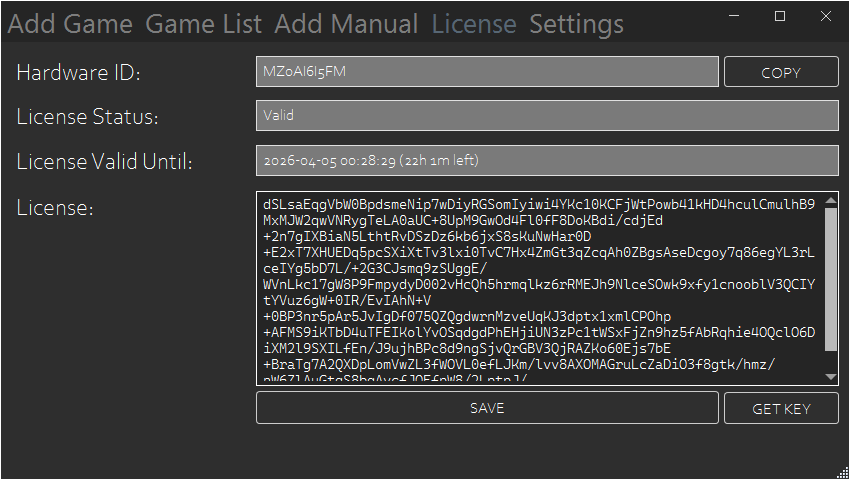The image size is (850, 480).
Task: Open the Add Manual tab
Action: tap(346, 24)
